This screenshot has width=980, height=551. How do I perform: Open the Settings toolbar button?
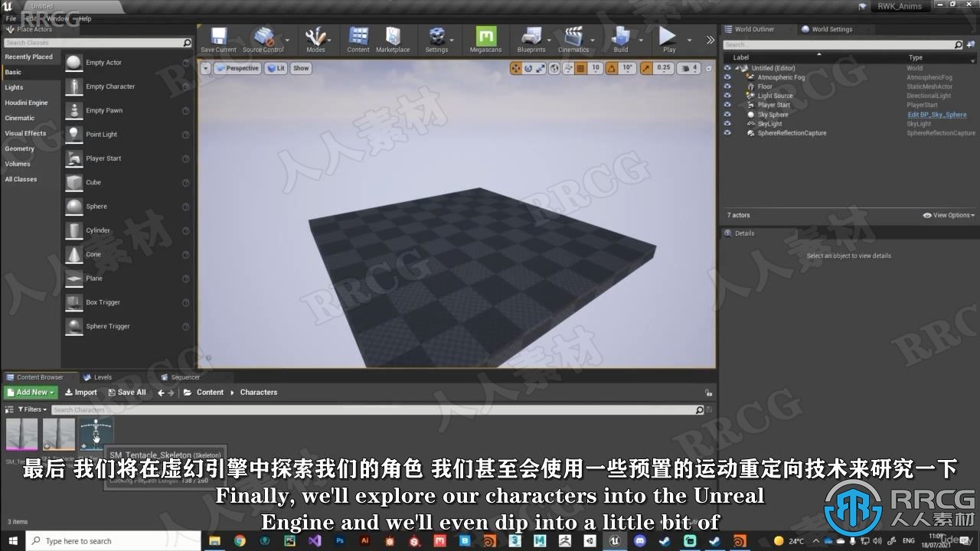436,39
